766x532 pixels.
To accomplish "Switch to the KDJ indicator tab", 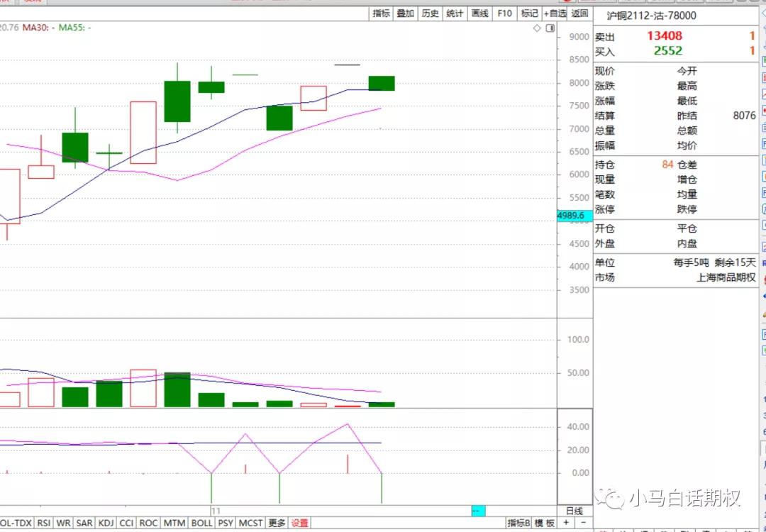I will 106,523.
